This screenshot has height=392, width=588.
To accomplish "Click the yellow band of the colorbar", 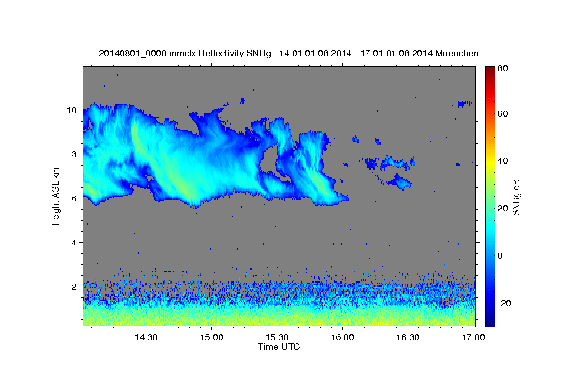I will pyautogui.click(x=490, y=162).
